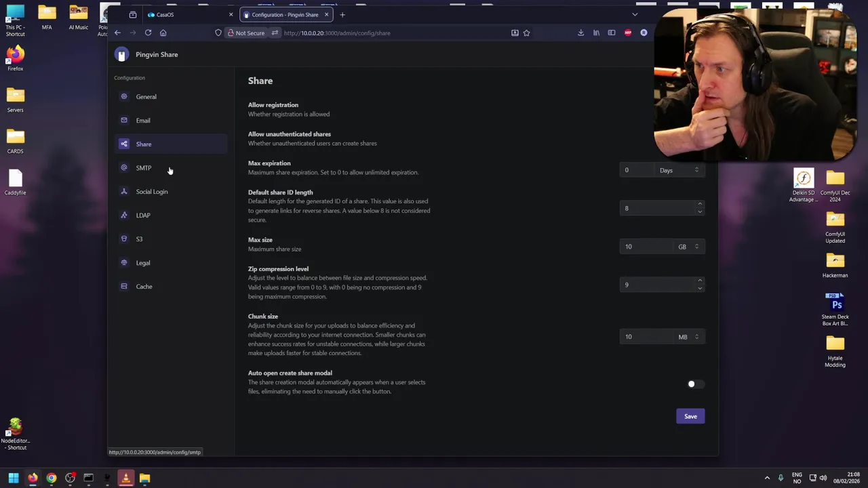Open File Explorer from the taskbar

pos(144,478)
